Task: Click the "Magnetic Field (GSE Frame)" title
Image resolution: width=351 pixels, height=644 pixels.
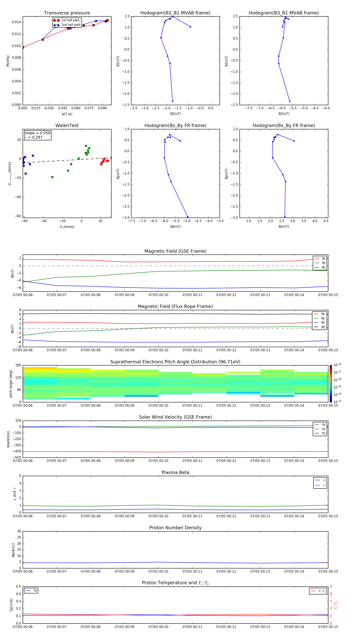Action: pyautogui.click(x=175, y=251)
